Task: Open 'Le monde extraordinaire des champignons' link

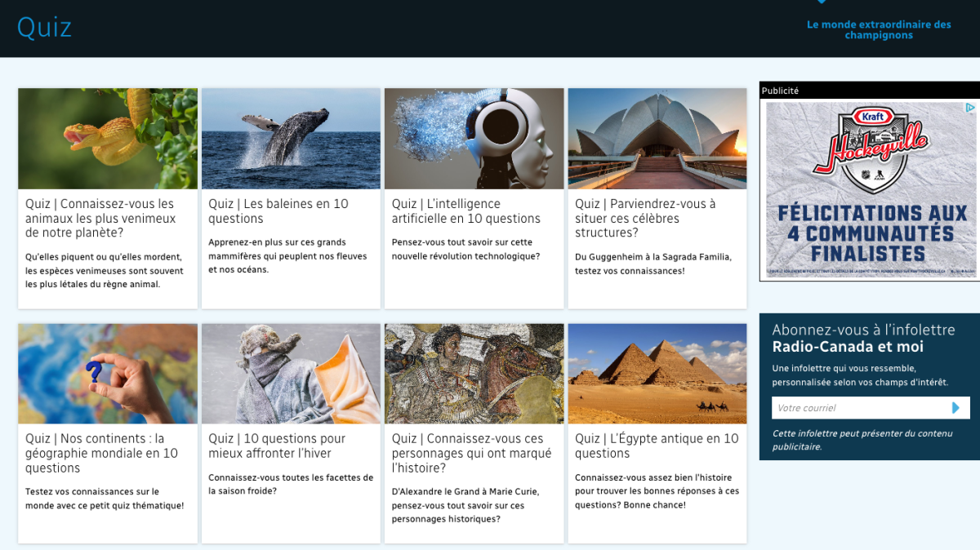Action: pyautogui.click(x=879, y=29)
